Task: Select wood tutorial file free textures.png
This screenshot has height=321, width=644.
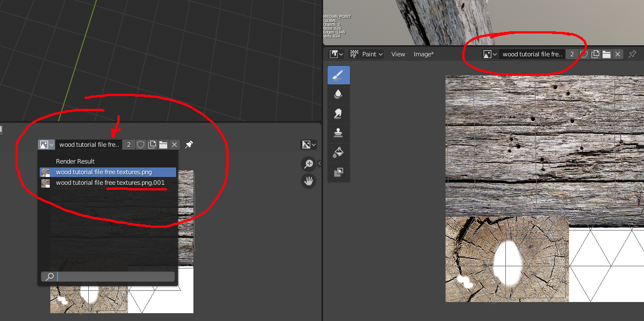Action: coord(108,172)
